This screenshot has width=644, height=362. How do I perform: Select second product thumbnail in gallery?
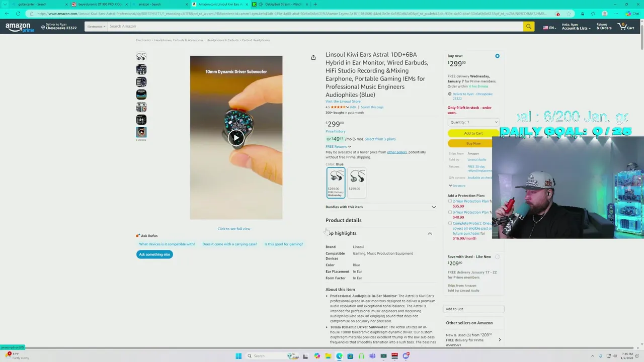[x=141, y=69]
